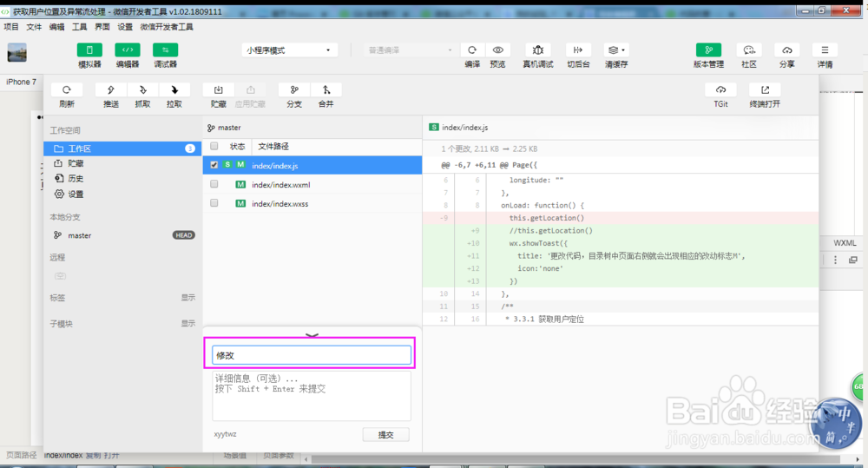Viewport: 868px width, 468px height.
Task: Click the 详细信息 description textarea
Action: 311,395
